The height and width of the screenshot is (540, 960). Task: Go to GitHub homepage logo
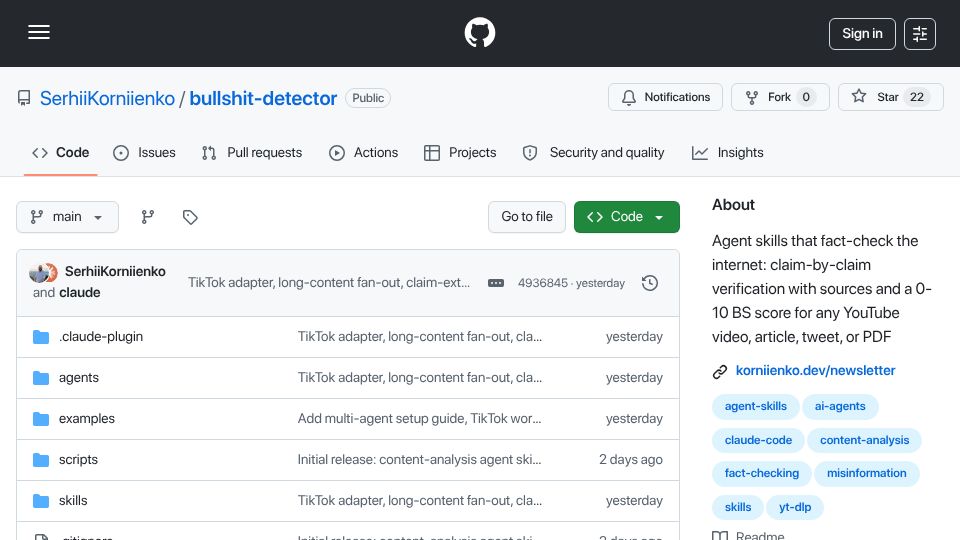click(479, 32)
